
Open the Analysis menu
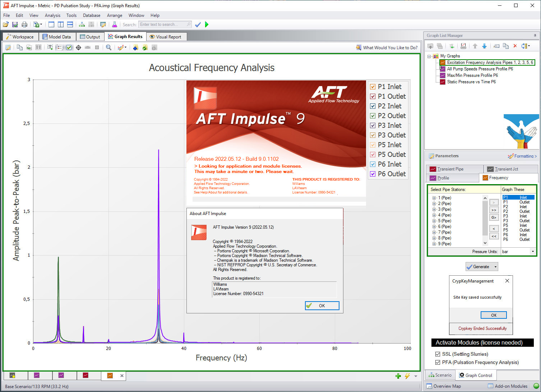tap(52, 15)
